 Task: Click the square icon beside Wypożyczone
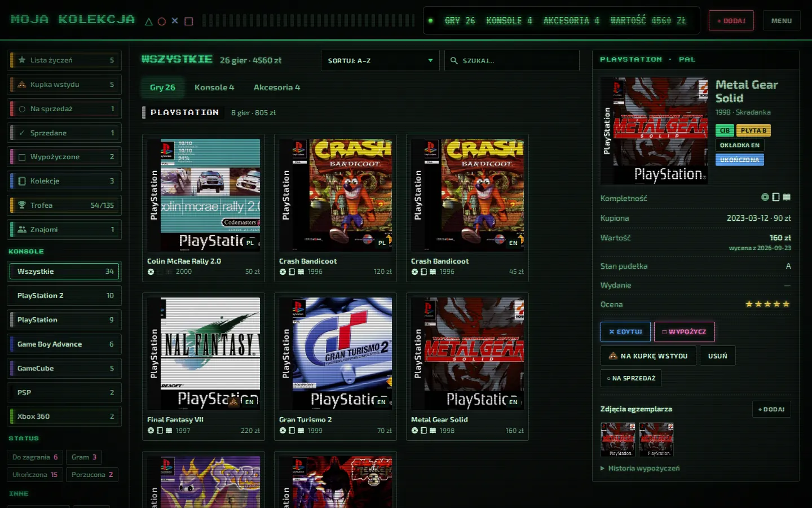22,157
